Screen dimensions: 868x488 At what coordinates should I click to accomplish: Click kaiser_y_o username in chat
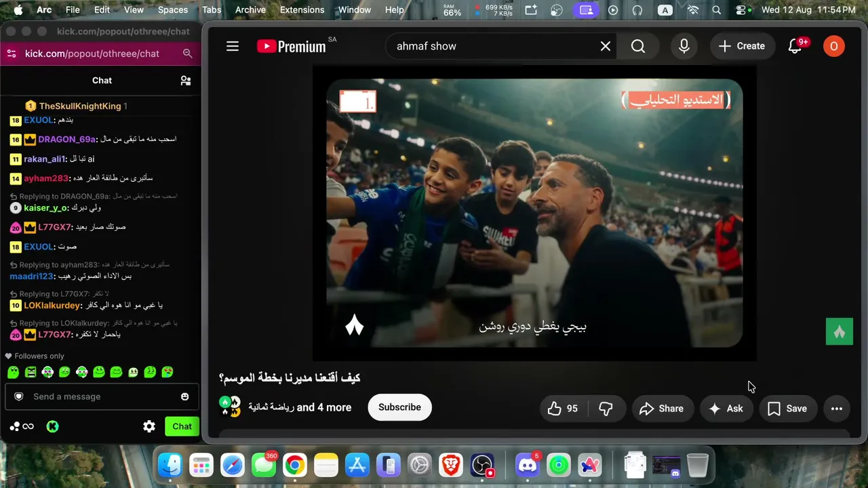[45, 208]
